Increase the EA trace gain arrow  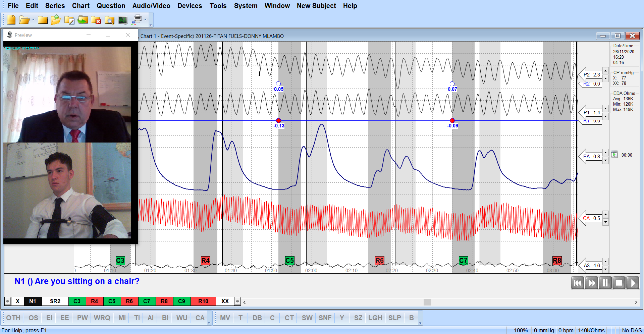605,153
